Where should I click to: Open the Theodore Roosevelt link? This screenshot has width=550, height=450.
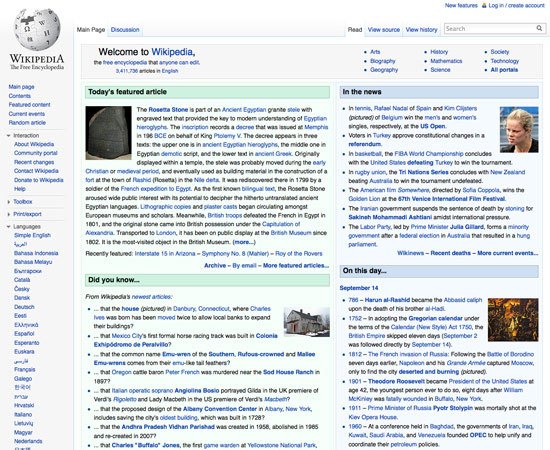[396, 381]
